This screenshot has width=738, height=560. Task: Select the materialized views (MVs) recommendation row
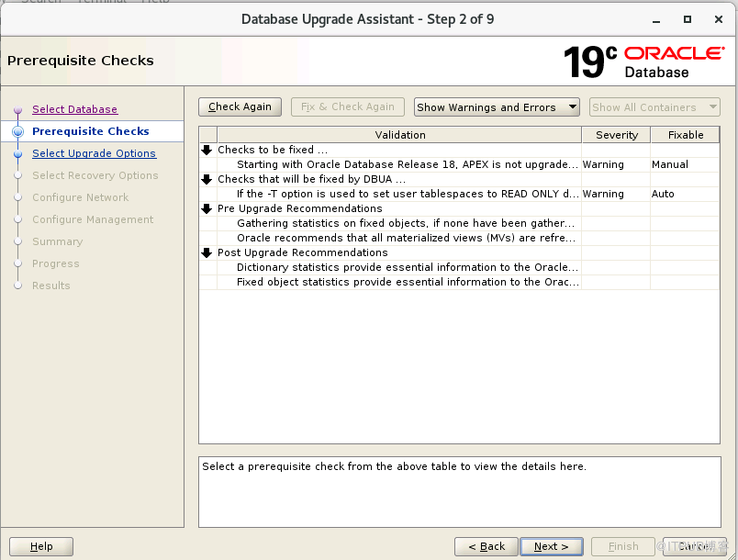coord(459,238)
